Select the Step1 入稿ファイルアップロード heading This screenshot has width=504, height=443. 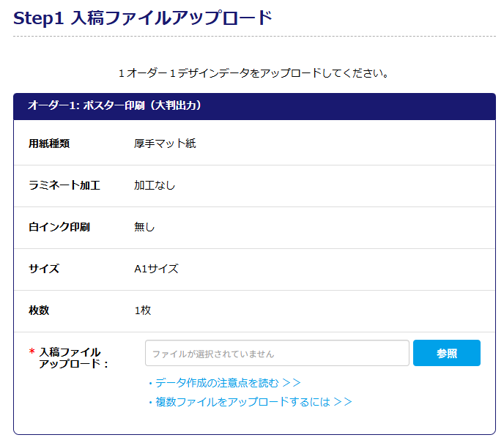tap(143, 18)
